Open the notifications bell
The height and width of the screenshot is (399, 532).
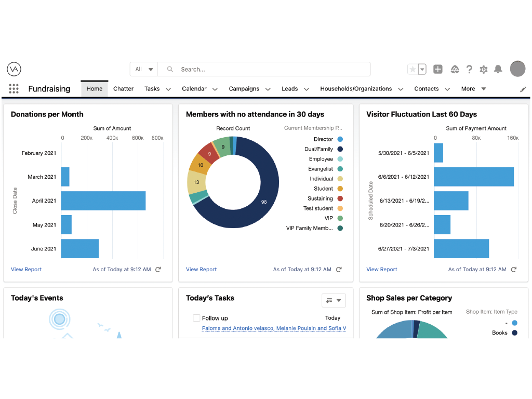(498, 69)
